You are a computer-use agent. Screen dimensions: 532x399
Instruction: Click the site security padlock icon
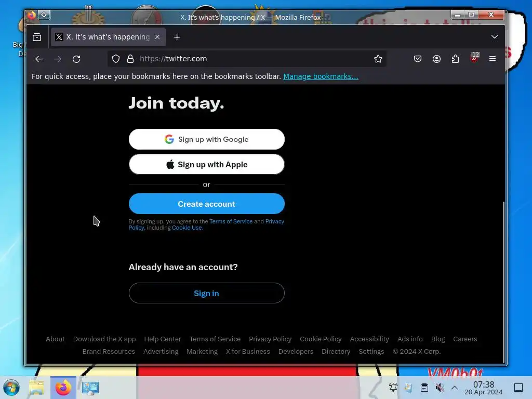130,59
